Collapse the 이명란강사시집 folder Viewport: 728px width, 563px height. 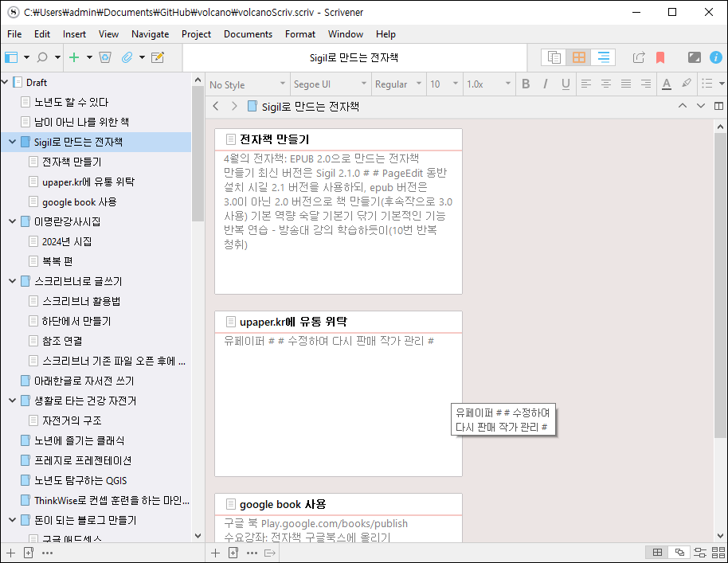[13, 221]
